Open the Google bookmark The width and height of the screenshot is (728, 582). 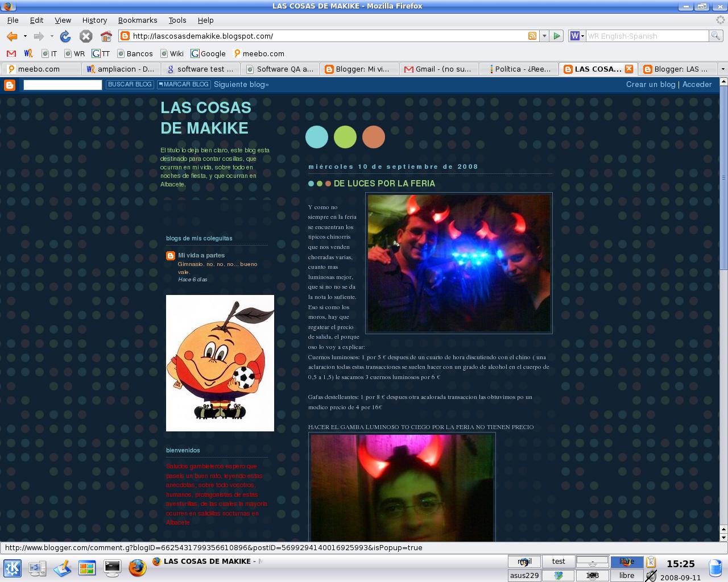(208, 53)
